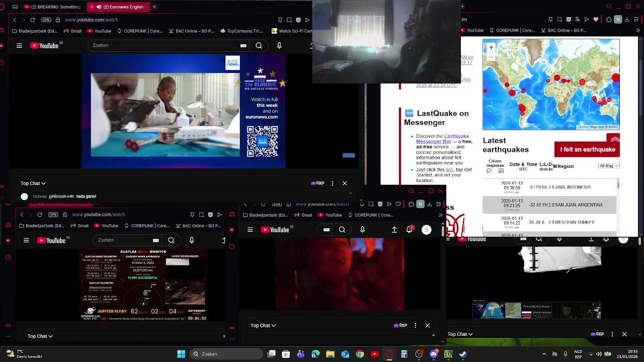Close the chat panel in top-left window
The width and height of the screenshot is (644, 362).
tap(345, 184)
